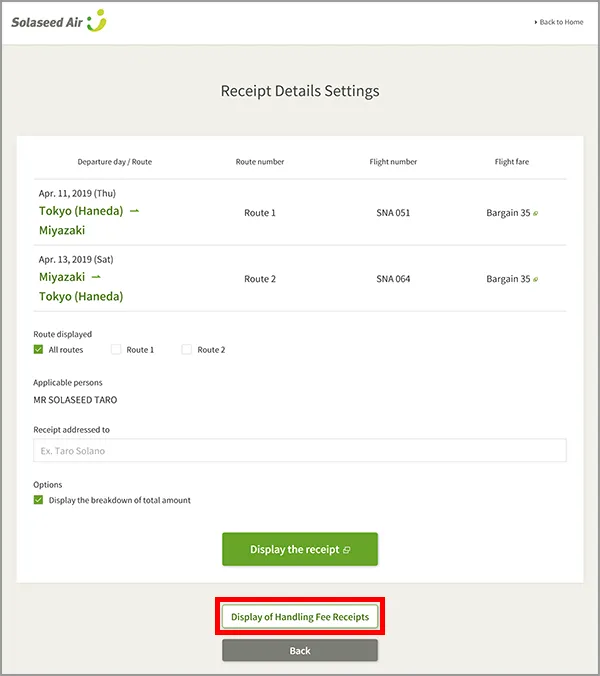Open Bargain 35 fare for Apr. 13 flight

click(x=508, y=279)
